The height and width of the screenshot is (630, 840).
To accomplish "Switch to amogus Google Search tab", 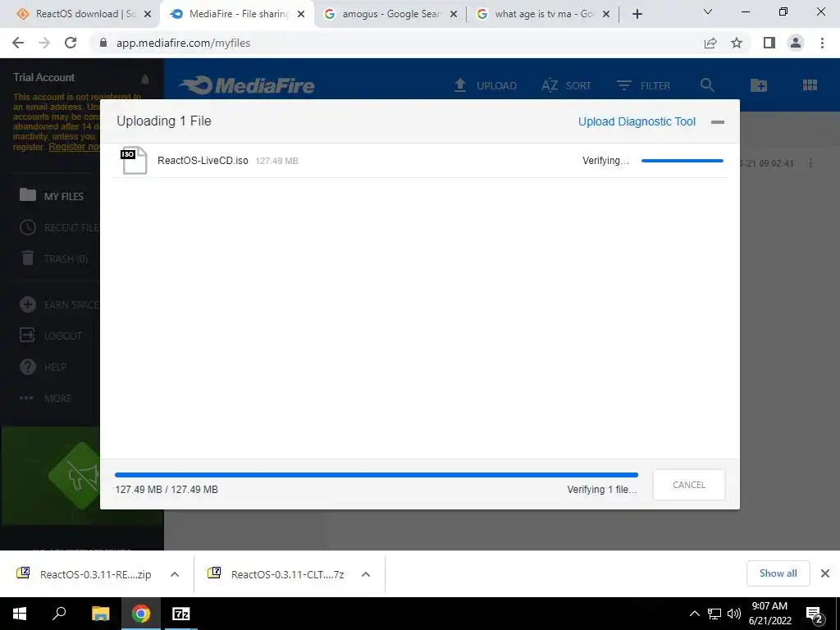I will pyautogui.click(x=390, y=14).
